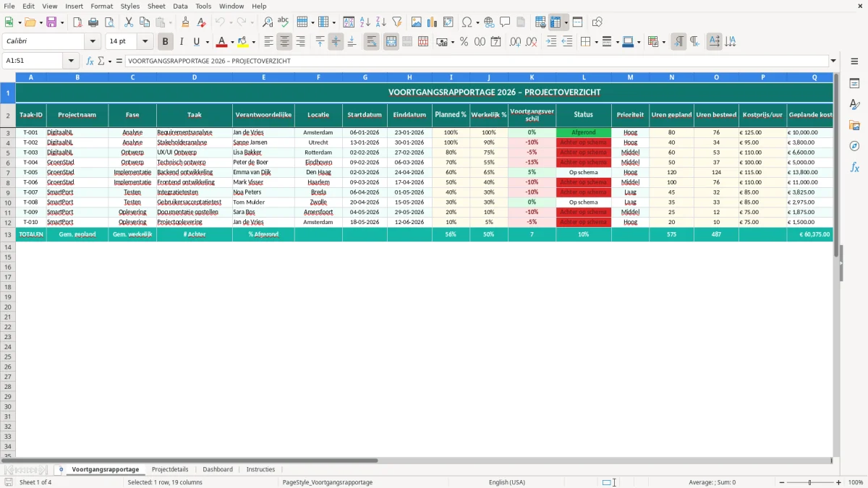Click Insert Comment icon
The width and height of the screenshot is (868, 488).
pyautogui.click(x=505, y=22)
